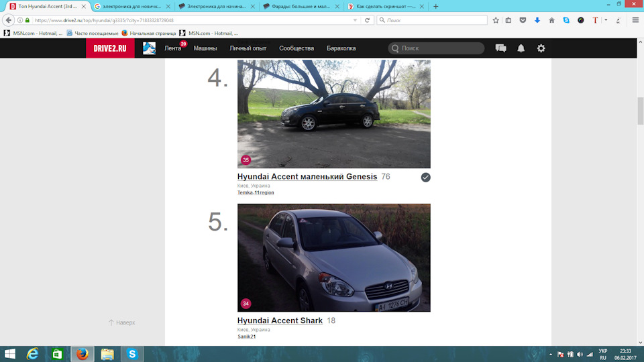The width and height of the screenshot is (644, 362).
Task: Click the 34 photo count badge
Action: (246, 304)
